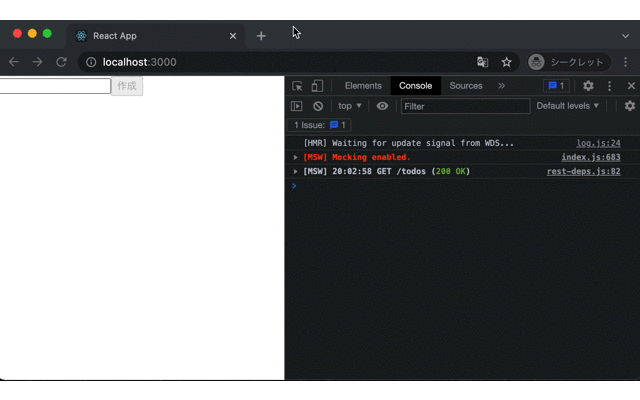The image size is (640, 400).
Task: Click the green fullscreen window button
Action: click(47, 33)
